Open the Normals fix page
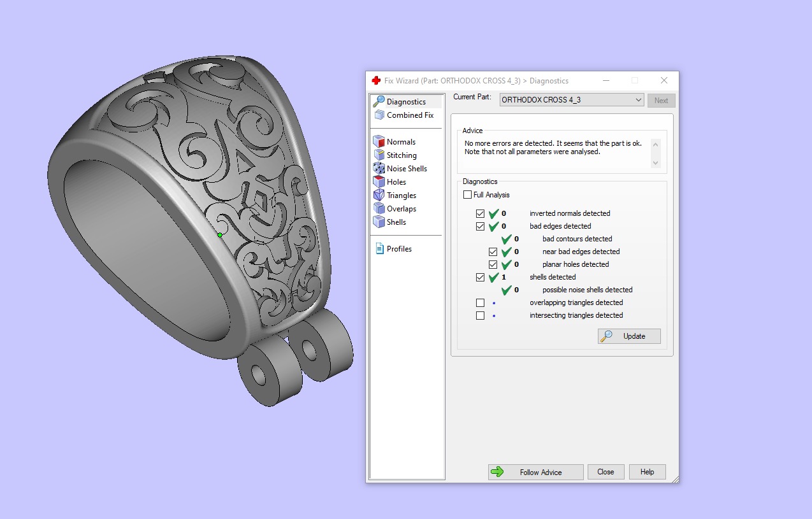The height and width of the screenshot is (519, 812). [401, 142]
